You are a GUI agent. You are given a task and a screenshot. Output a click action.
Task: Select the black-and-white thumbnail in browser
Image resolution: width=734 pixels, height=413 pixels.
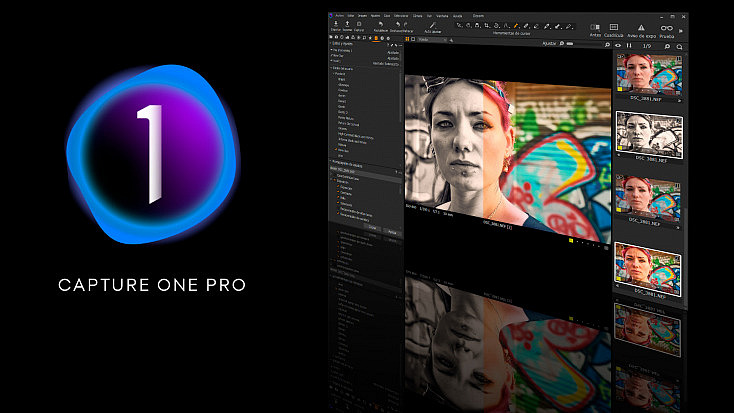649,135
